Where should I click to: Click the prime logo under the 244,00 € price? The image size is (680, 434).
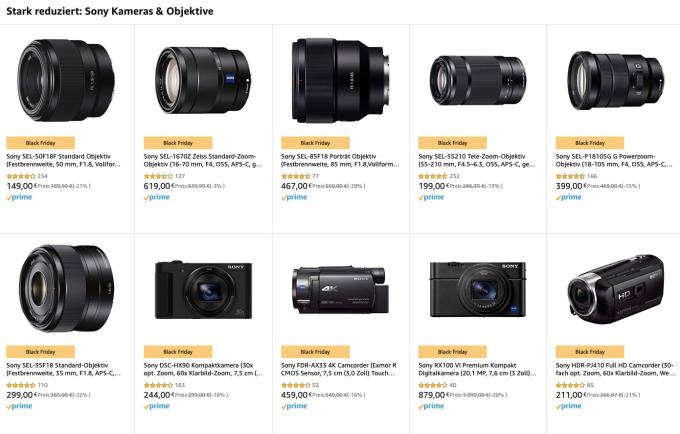[157, 406]
